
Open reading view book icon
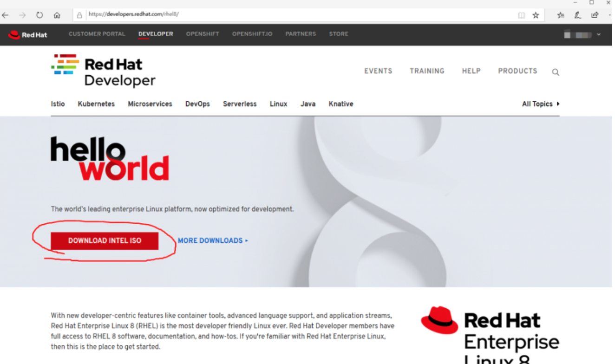[522, 15]
